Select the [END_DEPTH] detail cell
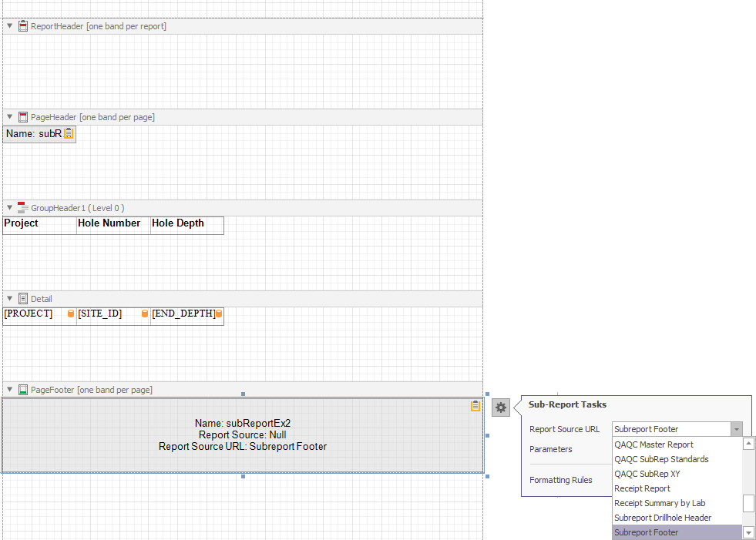This screenshot has width=756, height=540. click(187, 317)
